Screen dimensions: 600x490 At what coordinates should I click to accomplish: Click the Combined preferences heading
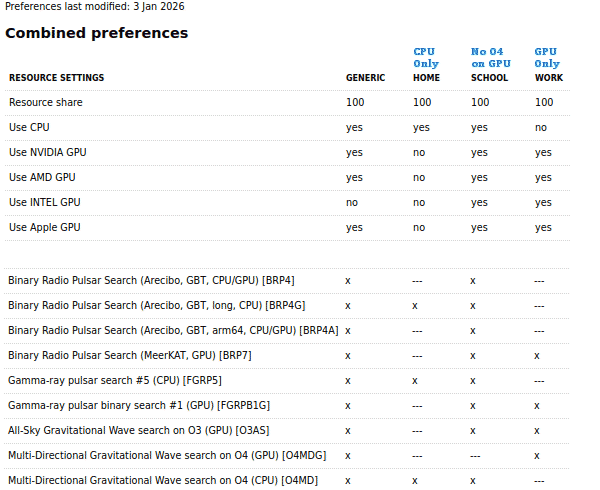[x=96, y=33]
